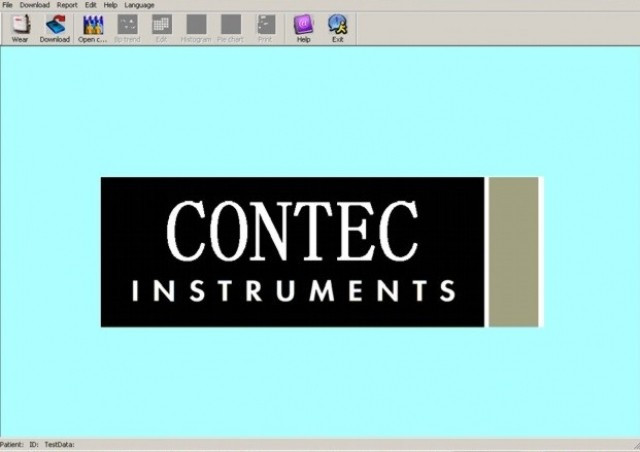Image resolution: width=640 pixels, height=452 pixels.
Task: Open the Report menu
Action: coord(67,5)
